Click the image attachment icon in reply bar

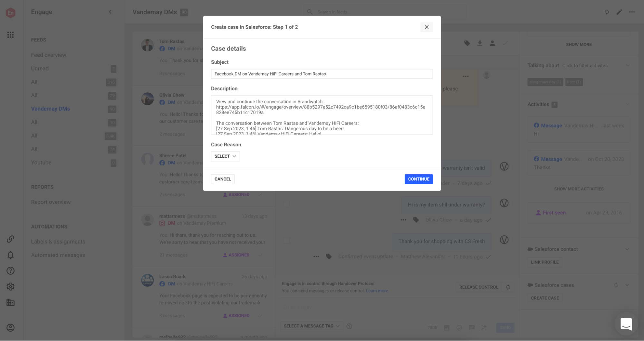tap(447, 327)
